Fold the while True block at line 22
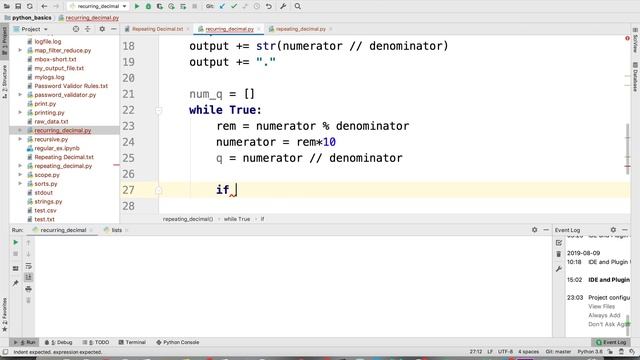The height and width of the screenshot is (360, 640). [159, 110]
